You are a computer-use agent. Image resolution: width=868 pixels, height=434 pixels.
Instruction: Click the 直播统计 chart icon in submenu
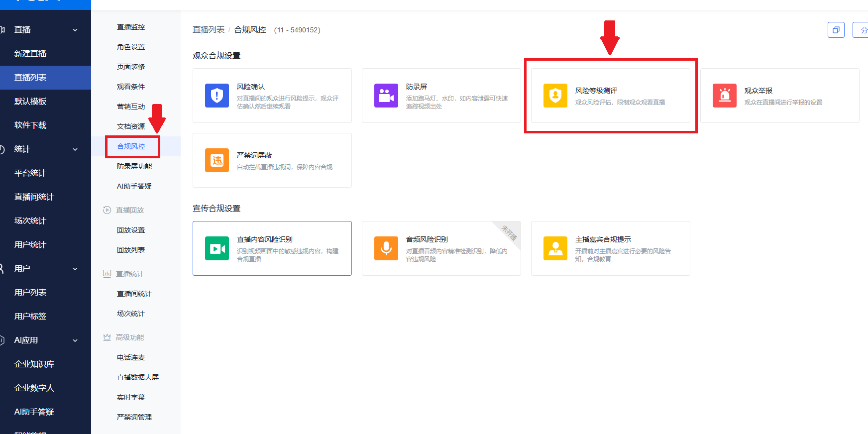pos(107,274)
